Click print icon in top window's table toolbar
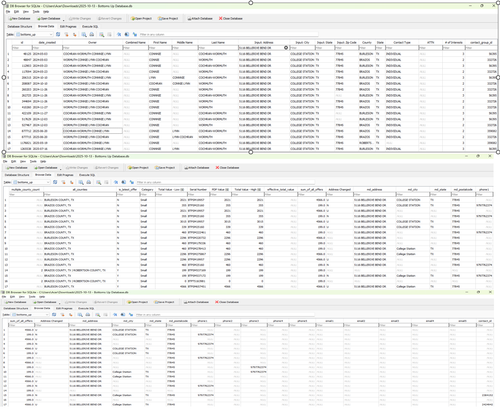 pyautogui.click(x=92, y=34)
